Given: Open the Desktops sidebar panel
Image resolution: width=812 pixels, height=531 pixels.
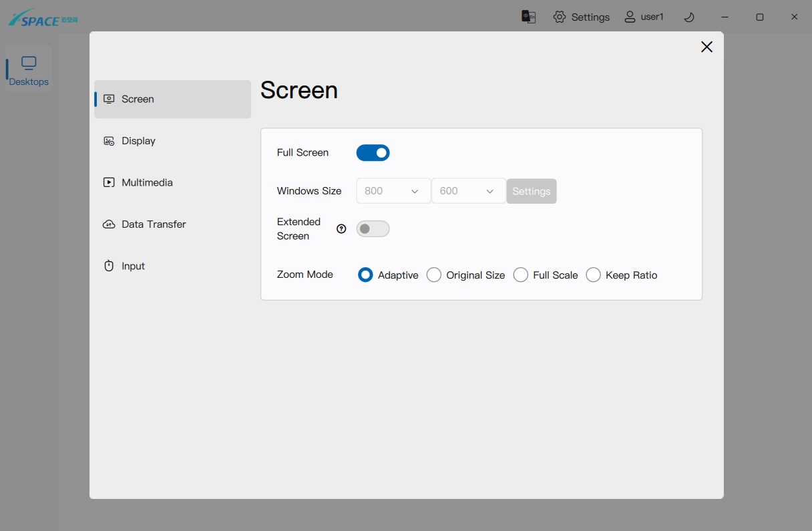Looking at the screenshot, I should pos(29,71).
